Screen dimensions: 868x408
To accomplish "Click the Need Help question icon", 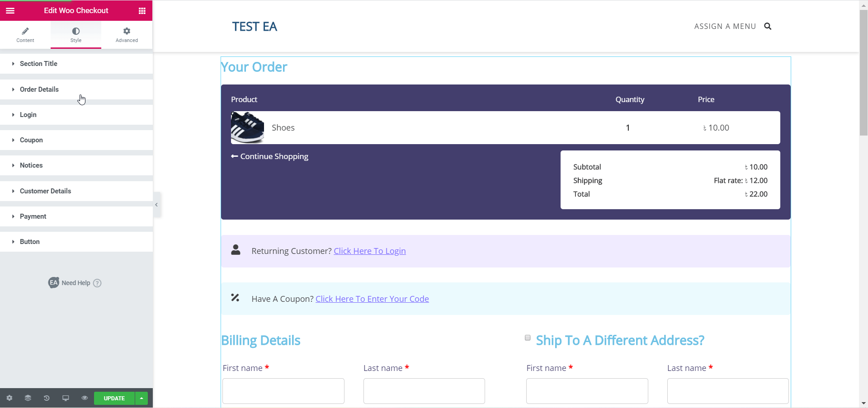I will coord(97,283).
